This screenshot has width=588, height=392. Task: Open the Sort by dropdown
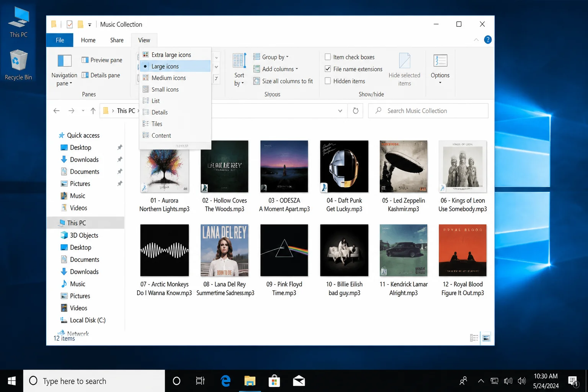239,70
